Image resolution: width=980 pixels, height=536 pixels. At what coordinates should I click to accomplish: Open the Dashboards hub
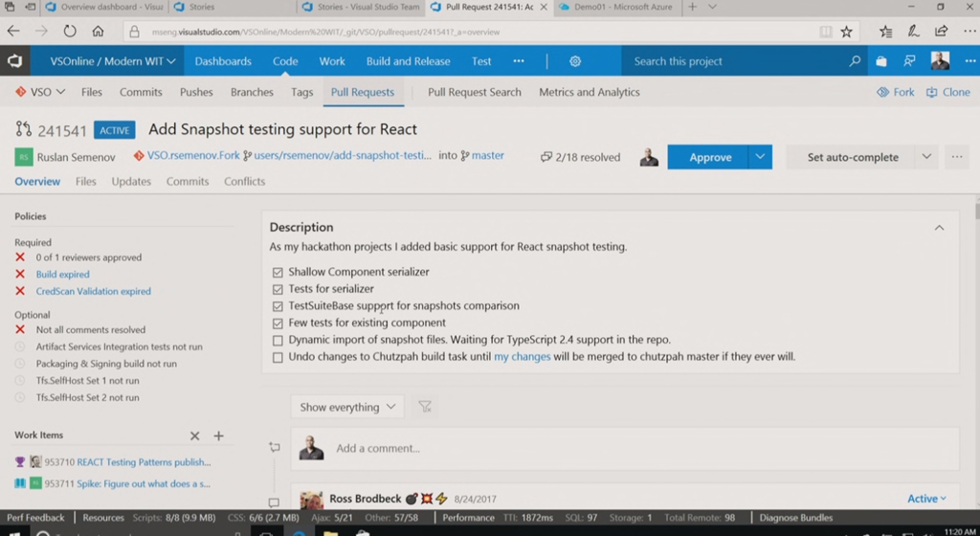[x=223, y=61]
